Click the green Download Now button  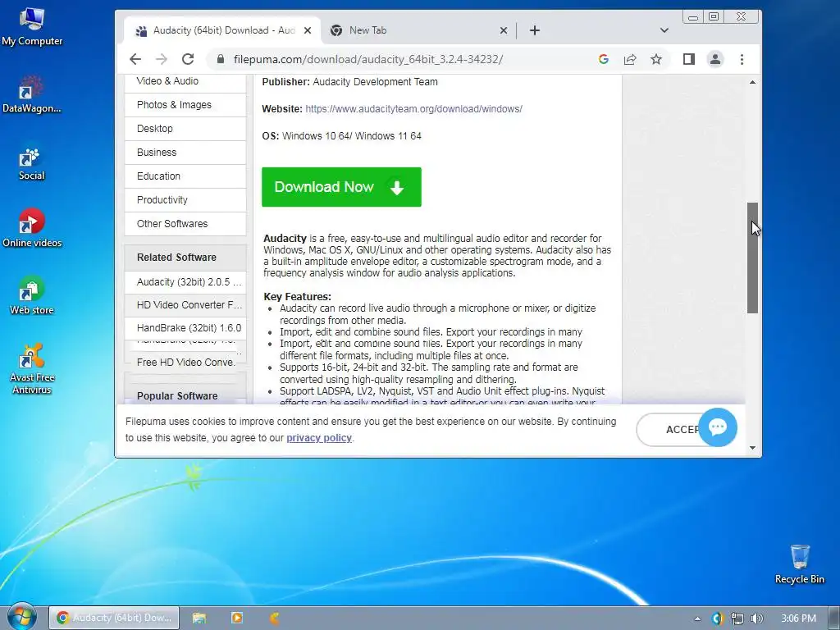point(341,187)
